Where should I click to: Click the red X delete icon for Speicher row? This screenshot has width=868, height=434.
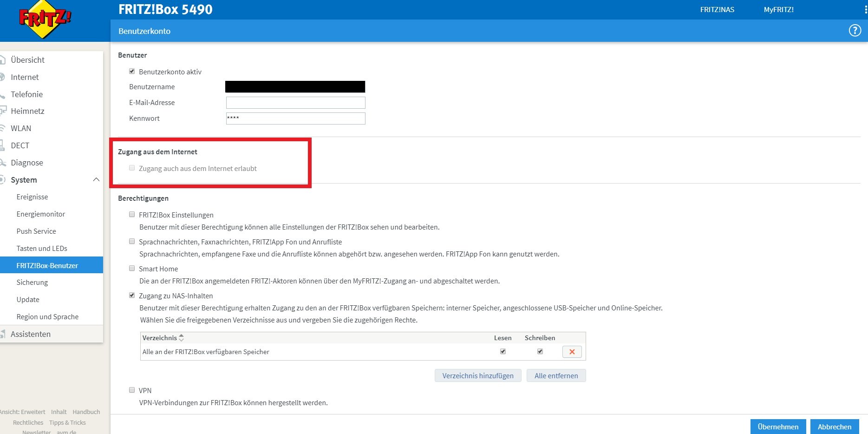pos(572,352)
